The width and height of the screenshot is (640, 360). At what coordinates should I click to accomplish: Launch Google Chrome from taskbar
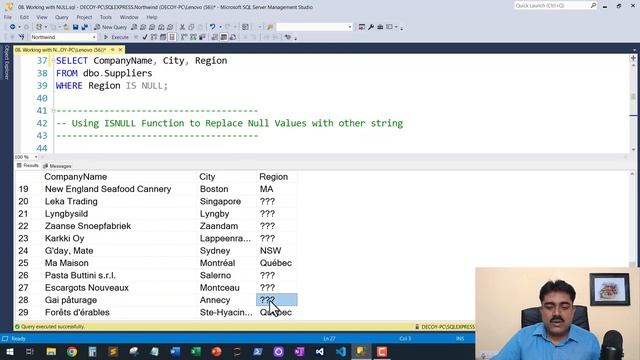(x=72, y=351)
